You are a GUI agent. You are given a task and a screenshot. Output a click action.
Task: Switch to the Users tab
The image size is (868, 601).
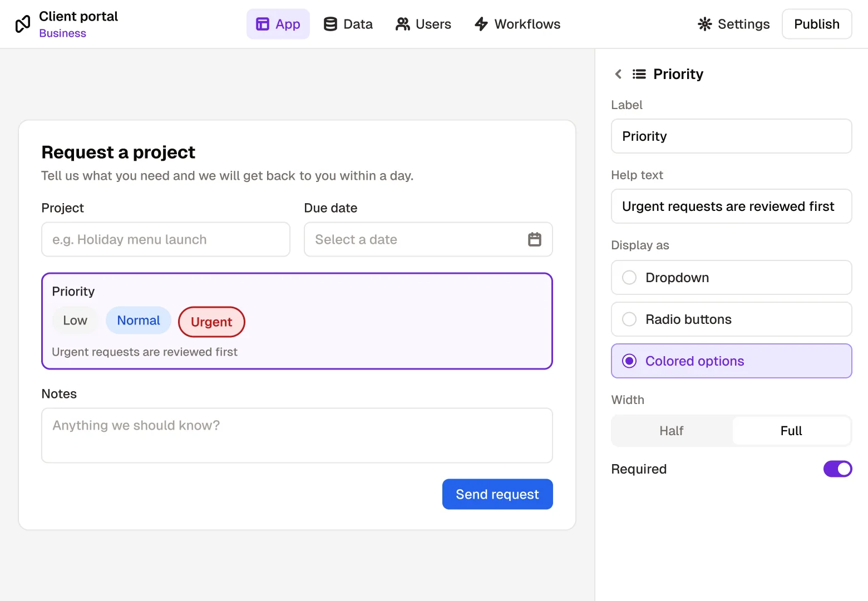coord(423,24)
